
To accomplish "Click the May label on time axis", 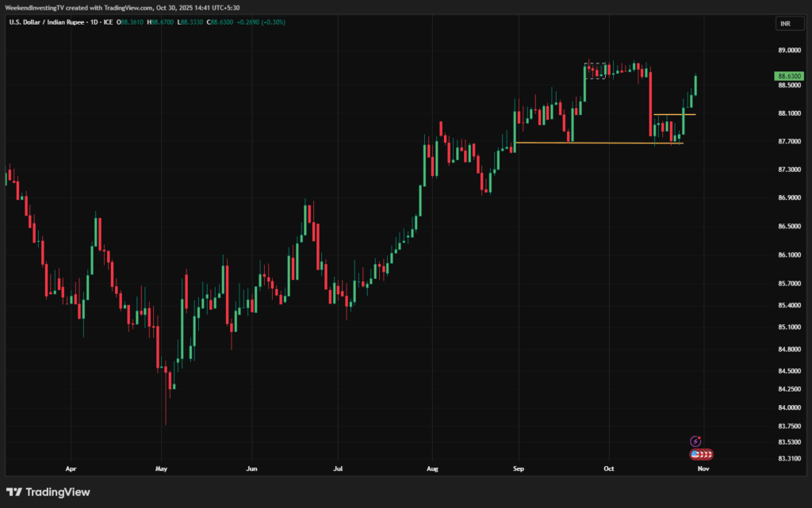I will [x=161, y=468].
